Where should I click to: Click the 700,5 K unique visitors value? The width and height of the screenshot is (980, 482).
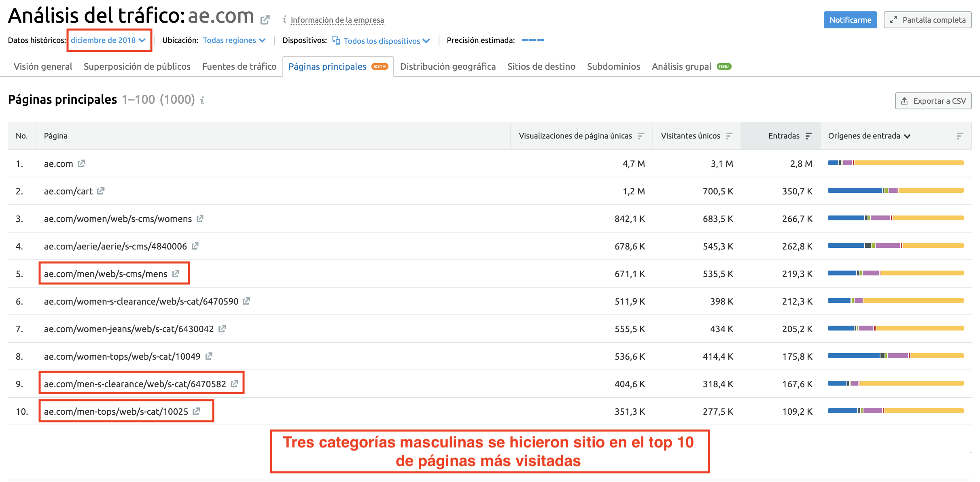(718, 191)
